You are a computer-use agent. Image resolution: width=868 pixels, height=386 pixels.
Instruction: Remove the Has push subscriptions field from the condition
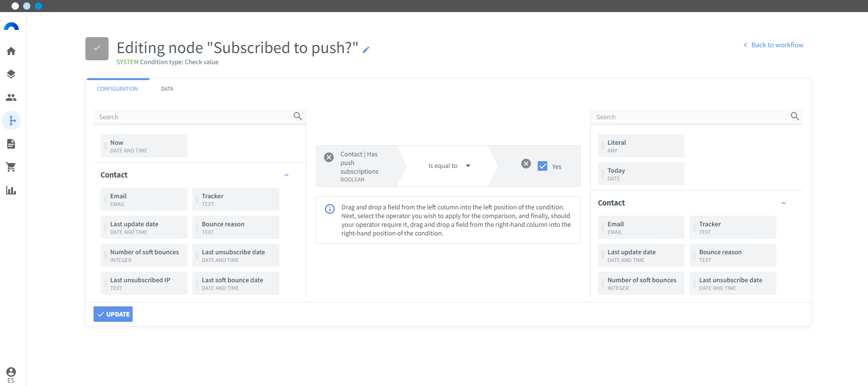click(329, 157)
